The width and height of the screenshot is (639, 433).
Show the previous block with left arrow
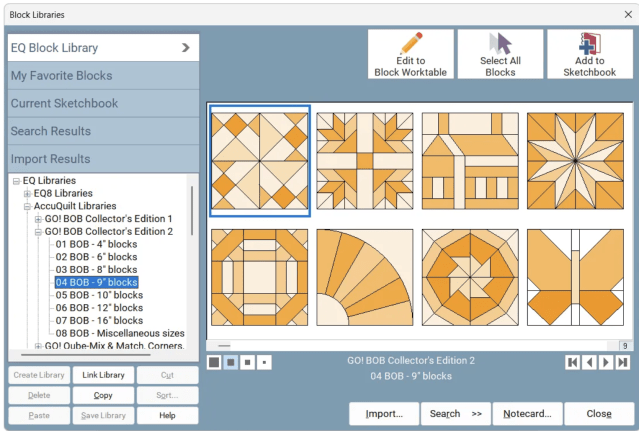tap(589, 362)
